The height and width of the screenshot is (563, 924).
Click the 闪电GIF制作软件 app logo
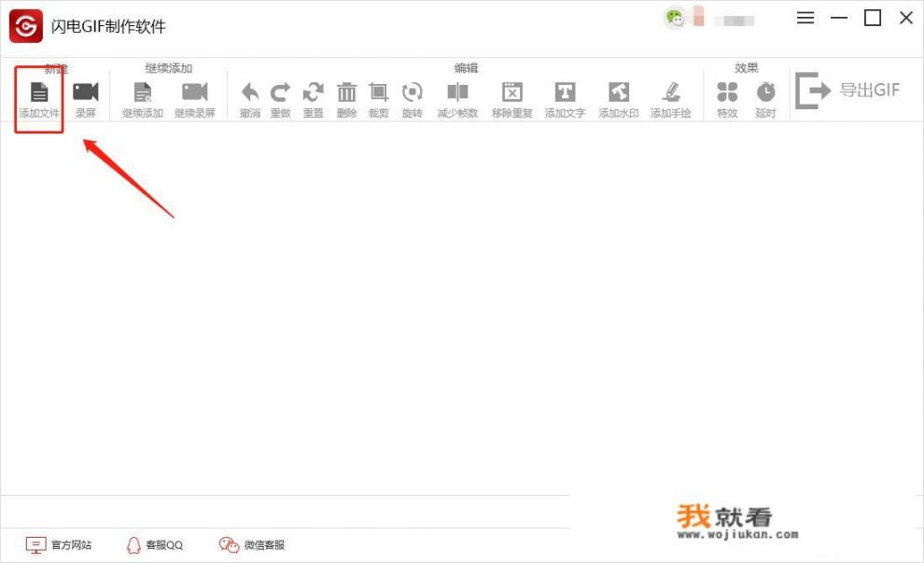pyautogui.click(x=26, y=26)
